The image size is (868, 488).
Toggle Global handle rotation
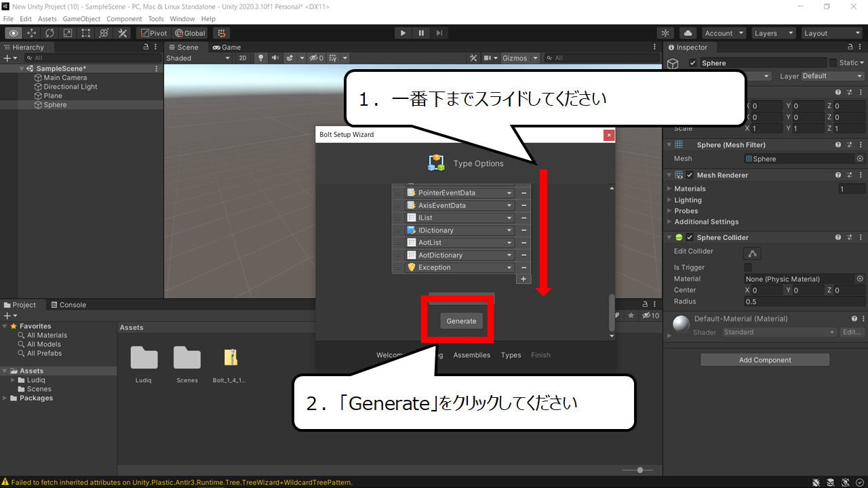click(190, 33)
